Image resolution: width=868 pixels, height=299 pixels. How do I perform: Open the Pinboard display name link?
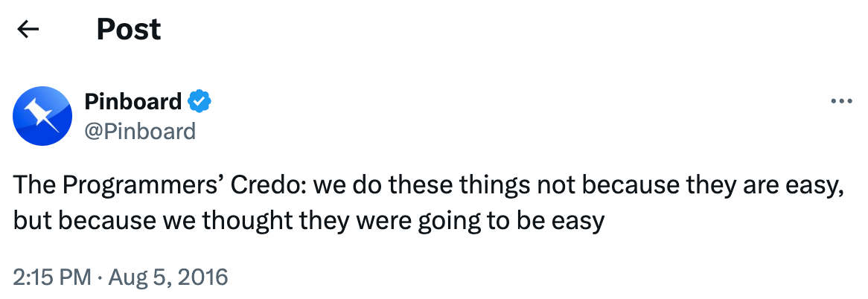point(133,100)
